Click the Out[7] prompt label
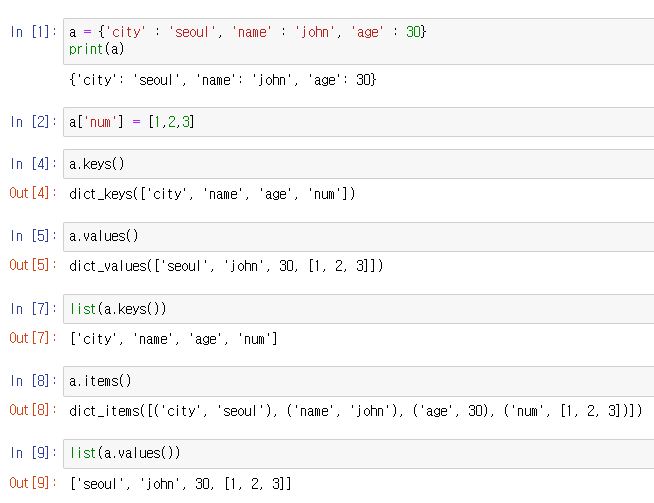 33,338
